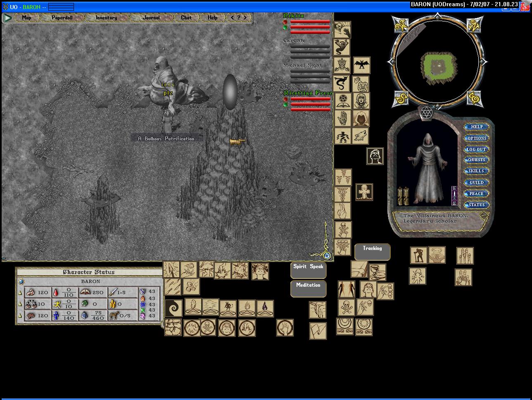Click the black spiral spell icon
Image resolution: width=532 pixels, height=400 pixels.
pyautogui.click(x=173, y=308)
